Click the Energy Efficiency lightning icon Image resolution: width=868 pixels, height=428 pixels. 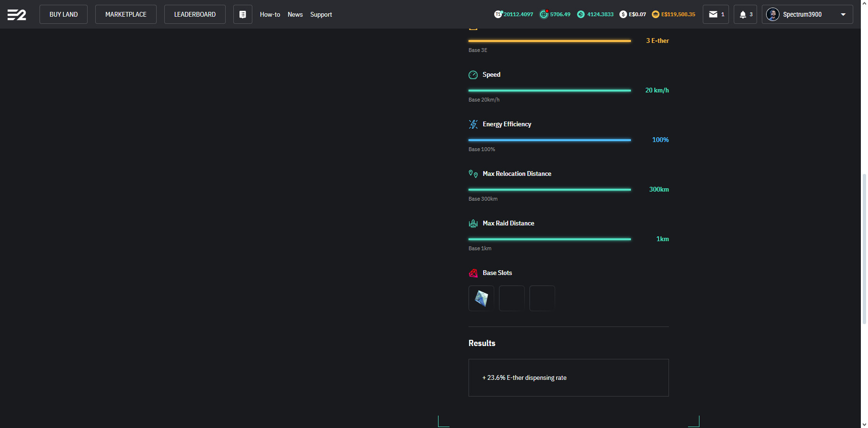473,124
